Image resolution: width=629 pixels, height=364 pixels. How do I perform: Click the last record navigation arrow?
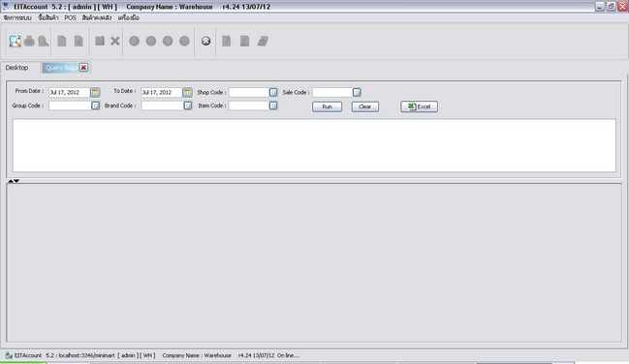click(184, 41)
